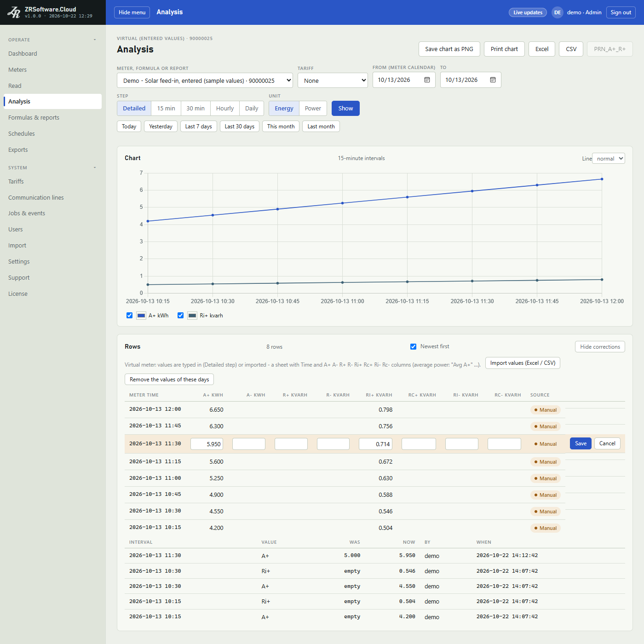
Task: Download data using the CSV button
Action: (571, 49)
